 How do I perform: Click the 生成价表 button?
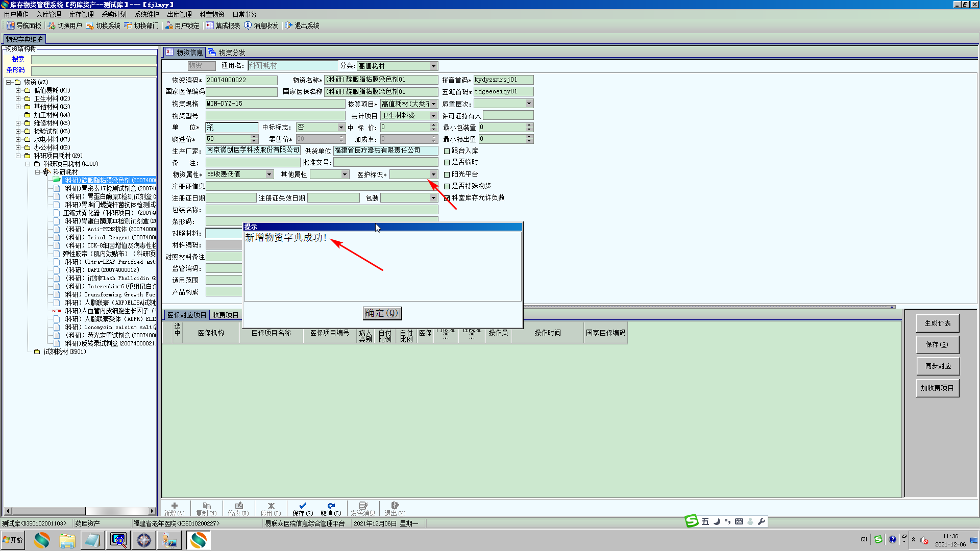click(937, 323)
